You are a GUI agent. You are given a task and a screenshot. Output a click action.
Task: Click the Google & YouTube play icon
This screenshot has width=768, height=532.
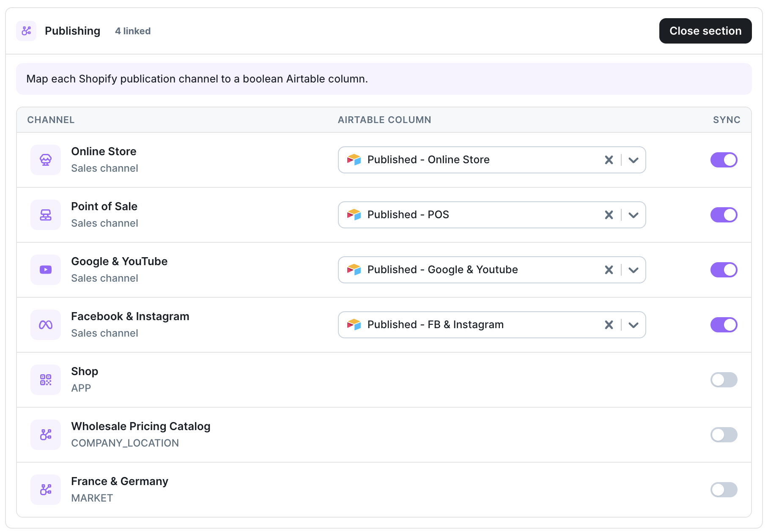coord(46,270)
